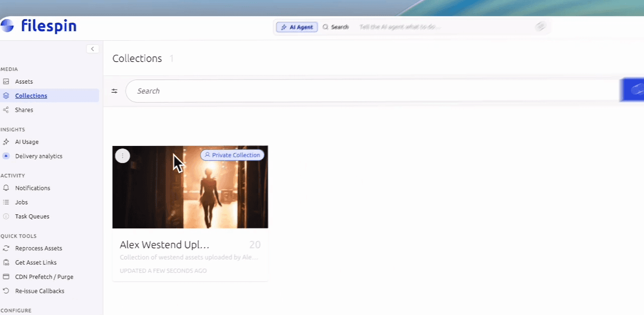Open the Assets icon in the sidebar
Viewport: 644px width, 315px height.
pos(6,82)
